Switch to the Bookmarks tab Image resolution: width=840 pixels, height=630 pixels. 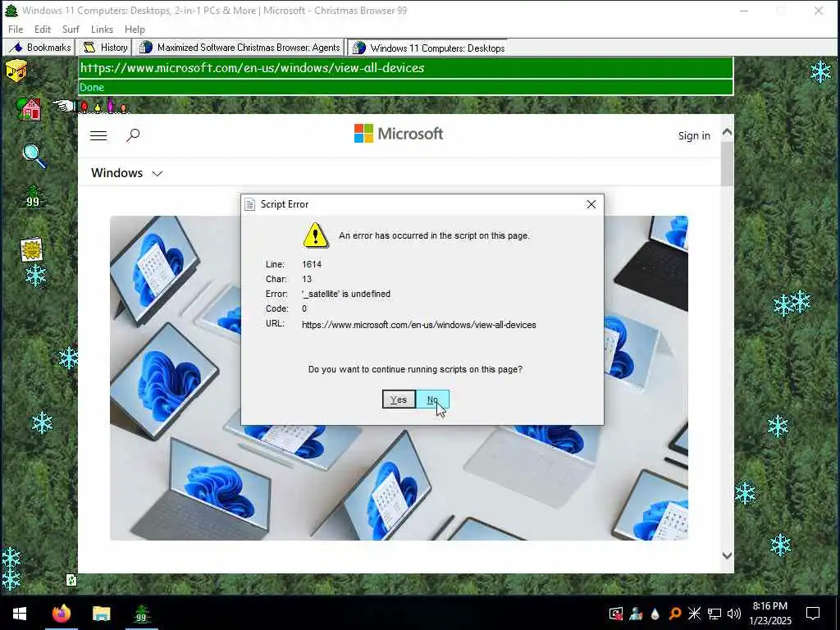pos(39,48)
